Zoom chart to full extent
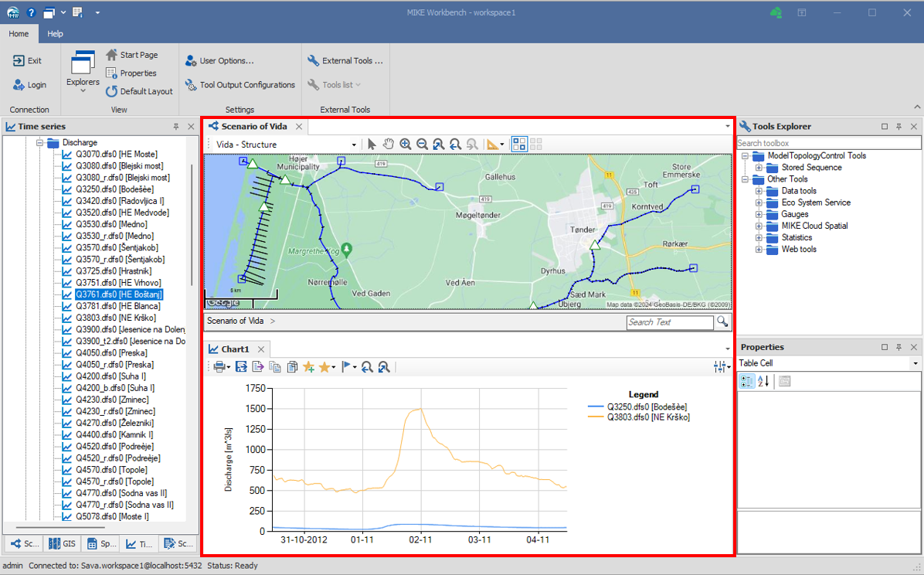This screenshot has width=924, height=575. [x=384, y=367]
